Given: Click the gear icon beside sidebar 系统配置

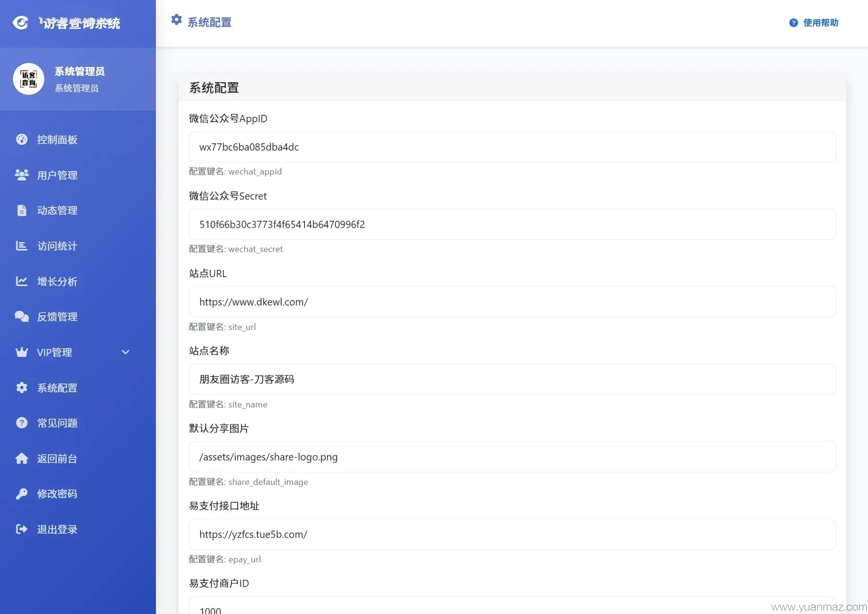Looking at the screenshot, I should pyautogui.click(x=22, y=388).
